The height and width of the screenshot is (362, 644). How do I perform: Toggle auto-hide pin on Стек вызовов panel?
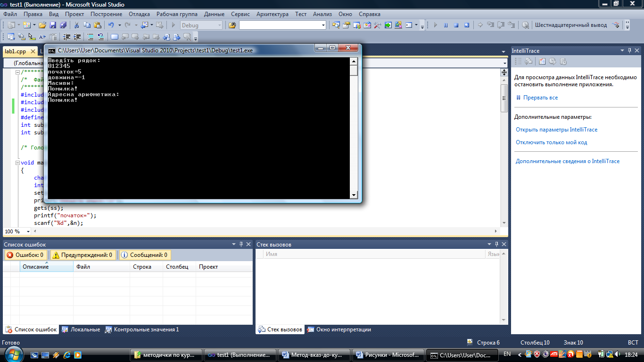(496, 244)
